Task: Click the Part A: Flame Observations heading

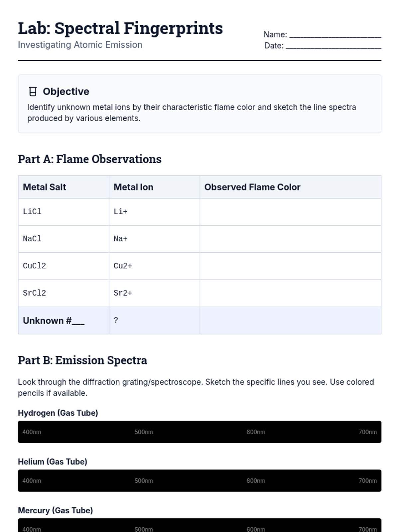Action: (89, 159)
